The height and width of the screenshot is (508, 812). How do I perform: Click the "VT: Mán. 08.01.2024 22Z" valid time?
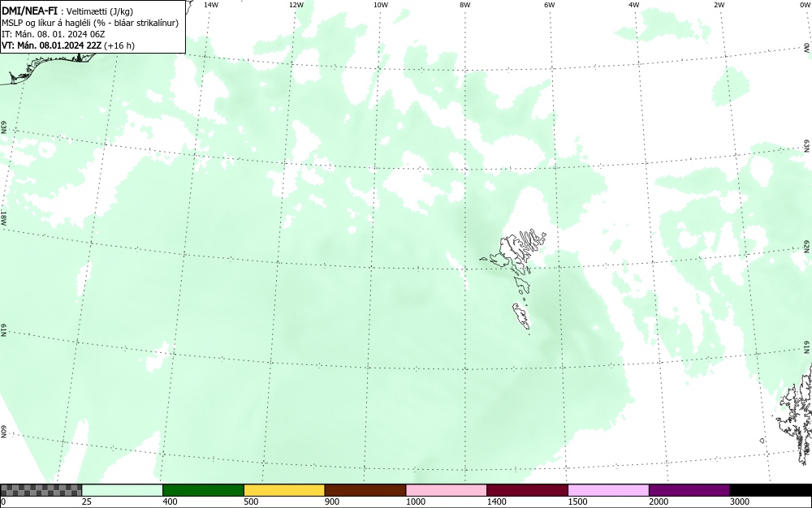pyautogui.click(x=52, y=45)
